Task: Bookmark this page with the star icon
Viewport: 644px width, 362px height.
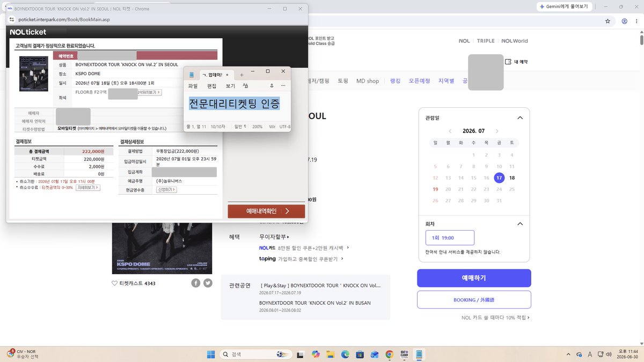Action: click(x=608, y=21)
